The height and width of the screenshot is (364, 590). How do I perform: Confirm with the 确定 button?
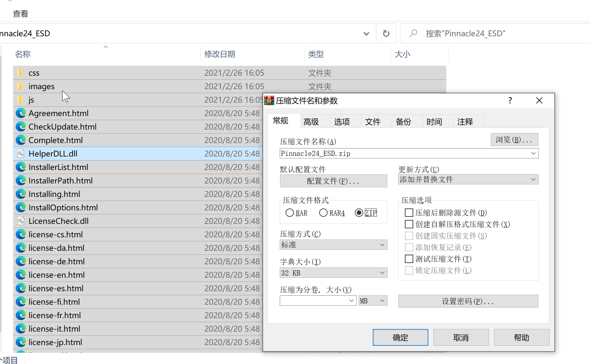coord(400,337)
